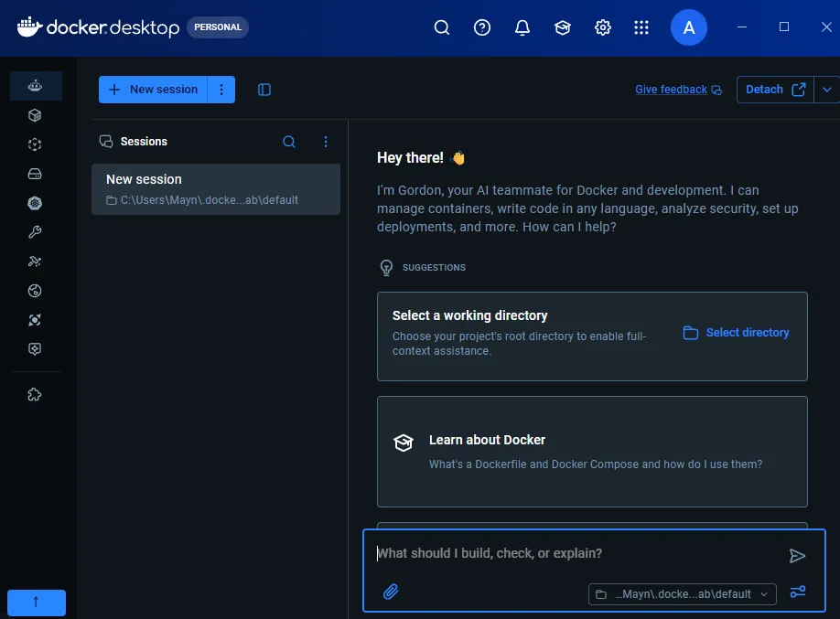840x619 pixels.
Task: Open the Learn about Docker suggestion card
Action: coord(592,452)
